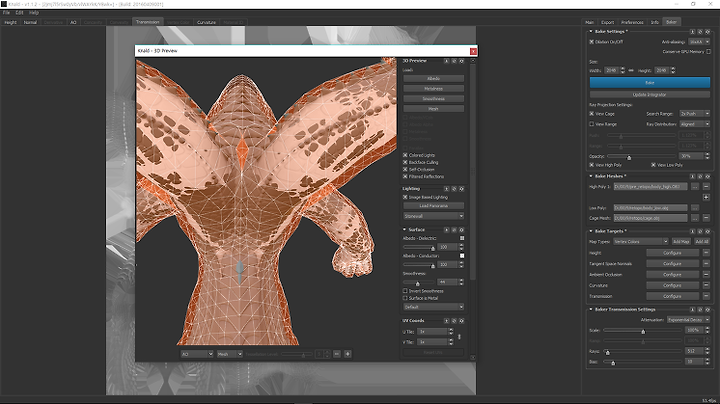Screen dimensions: 720x404
Task: Click the gear icon in Baker Transmission Settings header
Action: [708, 309]
